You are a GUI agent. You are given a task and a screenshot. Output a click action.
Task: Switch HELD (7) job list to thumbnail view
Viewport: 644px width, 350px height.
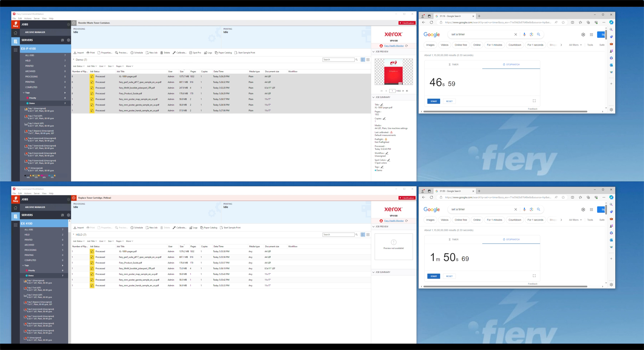point(368,235)
